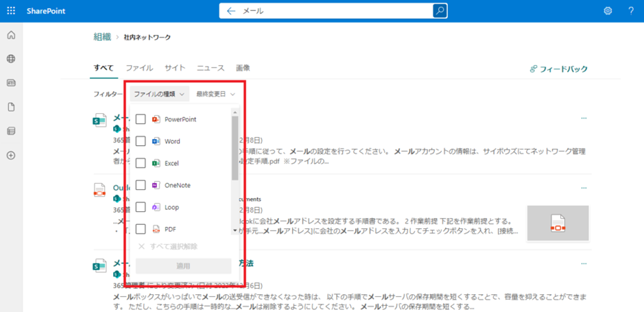Enable the Excel file type checkbox

[140, 163]
